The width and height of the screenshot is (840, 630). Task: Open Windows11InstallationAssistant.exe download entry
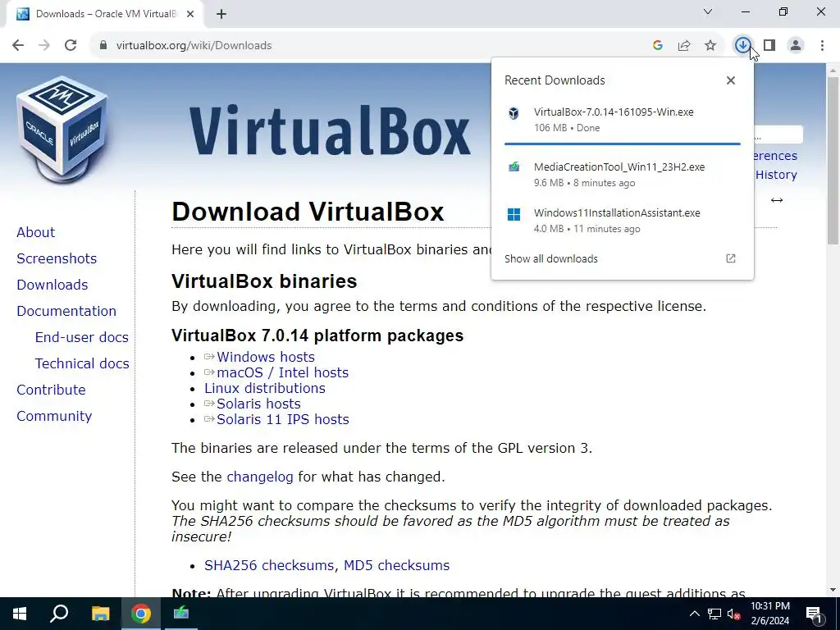622,221
